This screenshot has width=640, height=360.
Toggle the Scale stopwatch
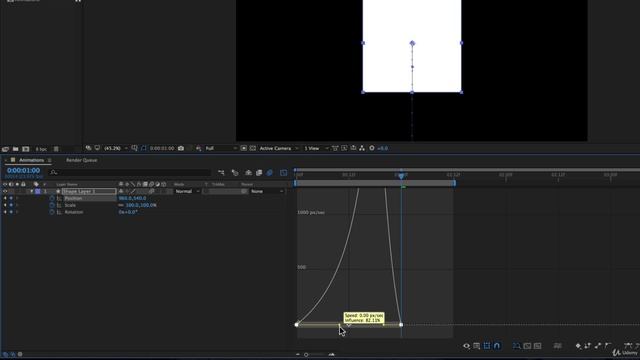[x=52, y=205]
